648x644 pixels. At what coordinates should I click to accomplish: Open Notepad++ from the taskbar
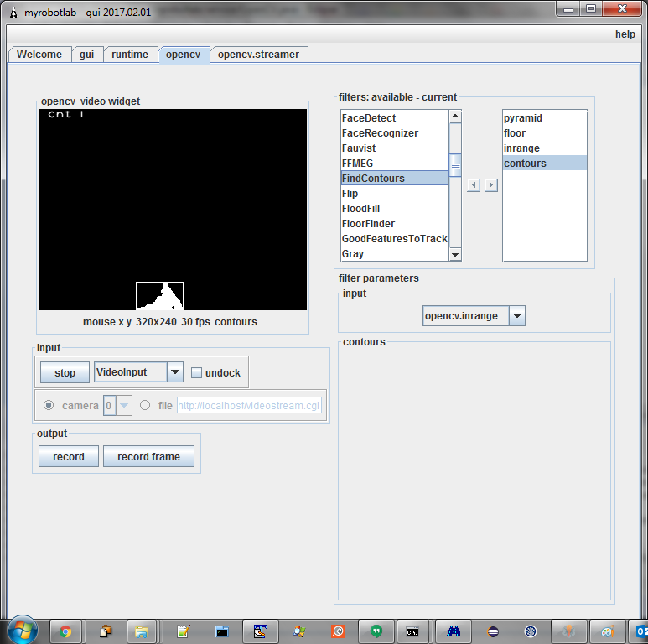[x=183, y=631]
